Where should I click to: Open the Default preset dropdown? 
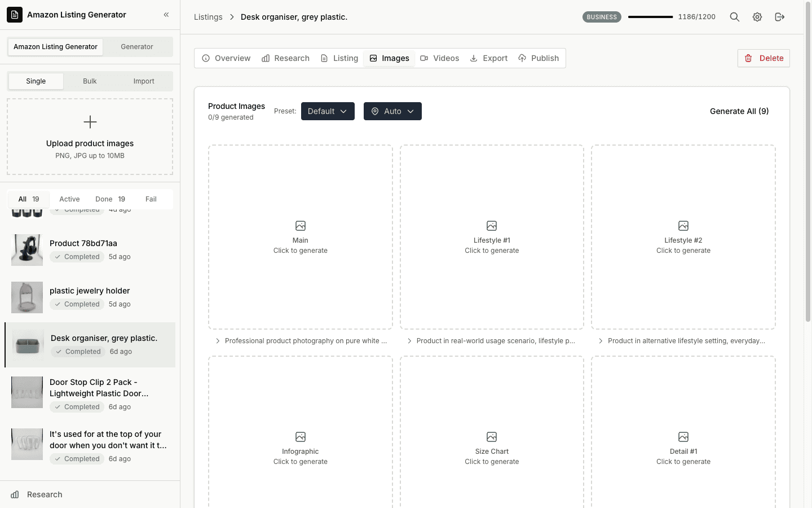(328, 111)
